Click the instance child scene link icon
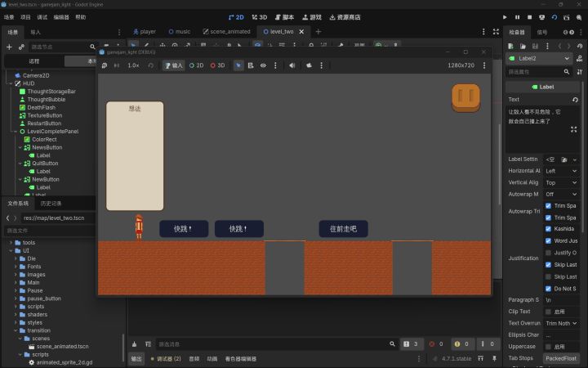 21,47
